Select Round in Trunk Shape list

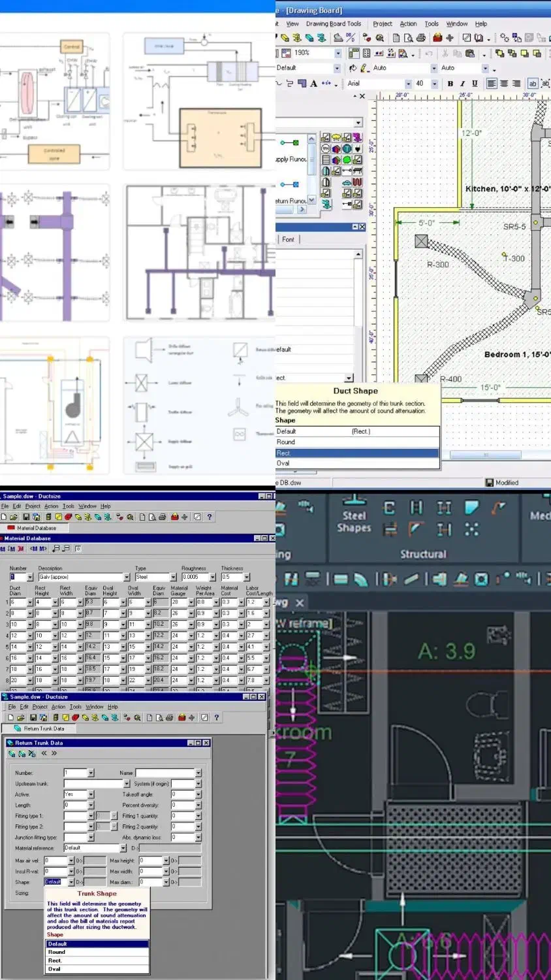98,952
